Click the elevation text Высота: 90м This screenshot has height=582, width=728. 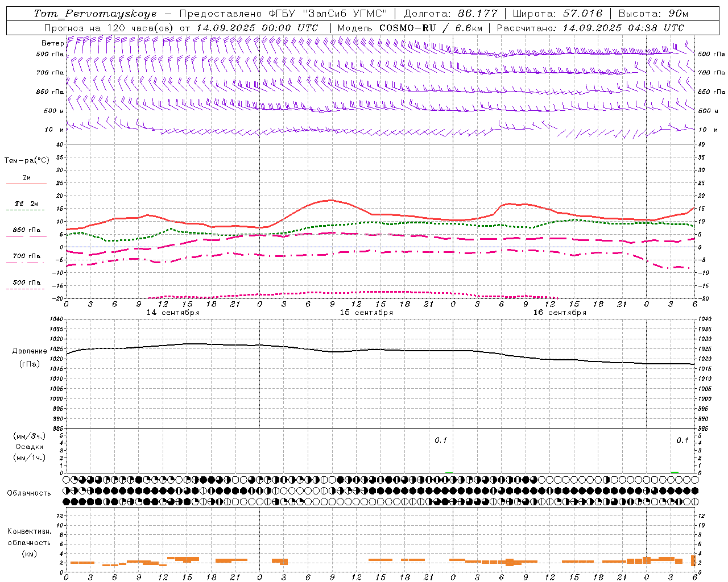653,14
